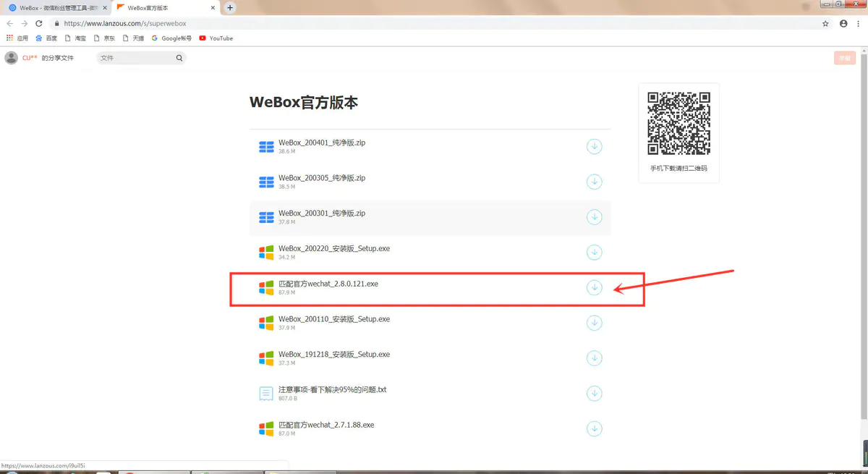Open the 淘宝 bookmark
868x474 pixels.
pos(75,38)
